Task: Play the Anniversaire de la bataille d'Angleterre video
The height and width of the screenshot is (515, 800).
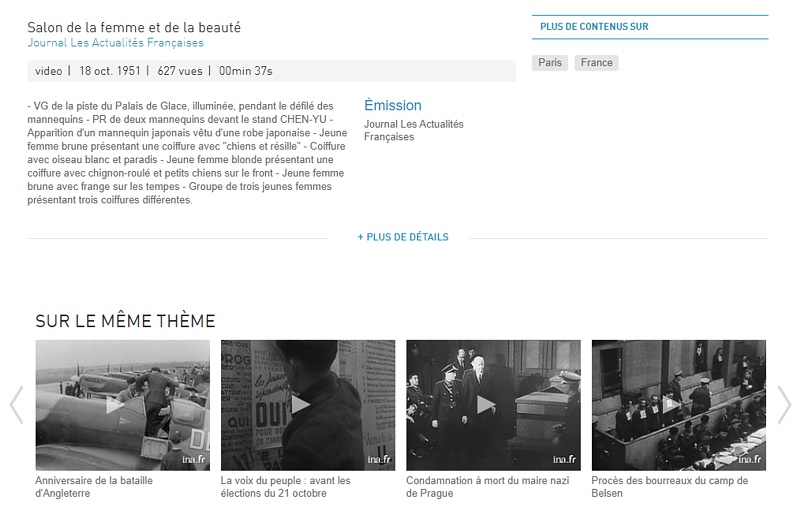Action: [122, 405]
